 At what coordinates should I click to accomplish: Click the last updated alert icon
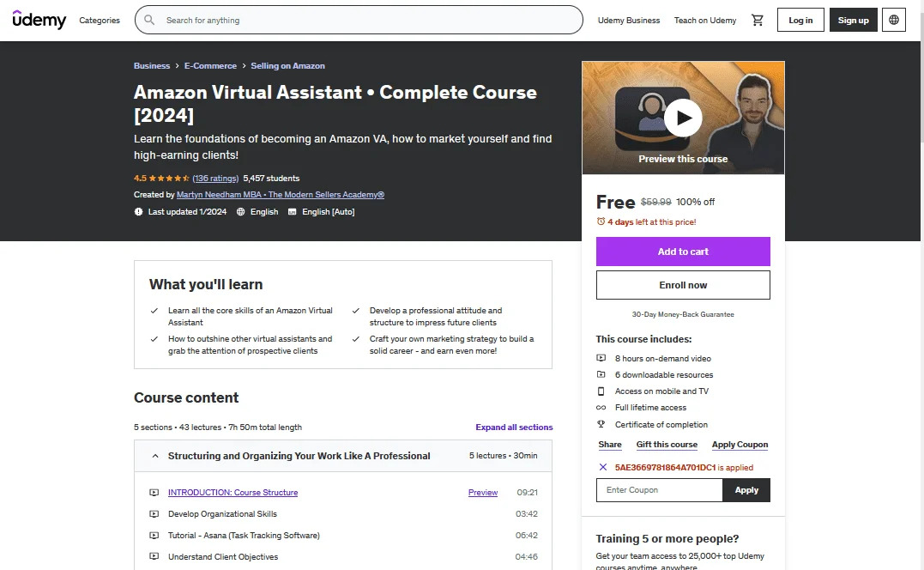pyautogui.click(x=138, y=212)
